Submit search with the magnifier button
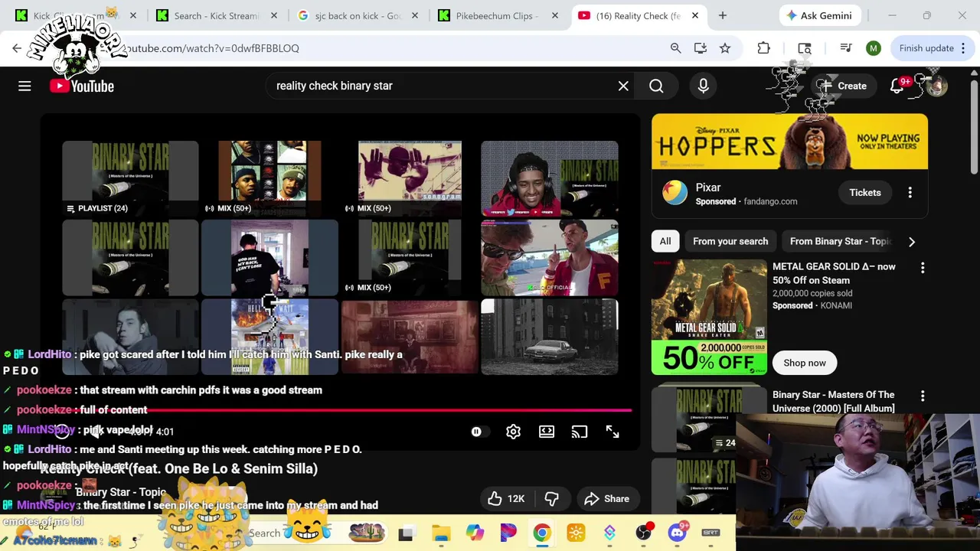Image resolution: width=980 pixels, height=551 pixels. [x=656, y=86]
